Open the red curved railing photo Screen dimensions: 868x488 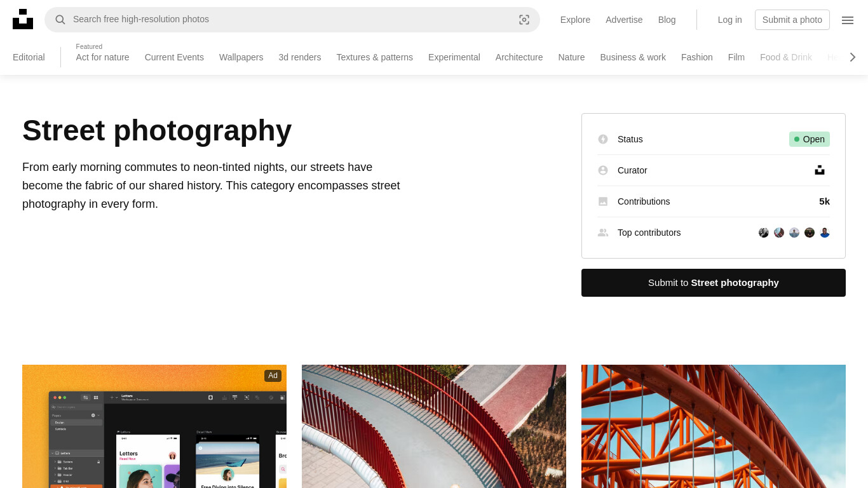pyautogui.click(x=434, y=426)
